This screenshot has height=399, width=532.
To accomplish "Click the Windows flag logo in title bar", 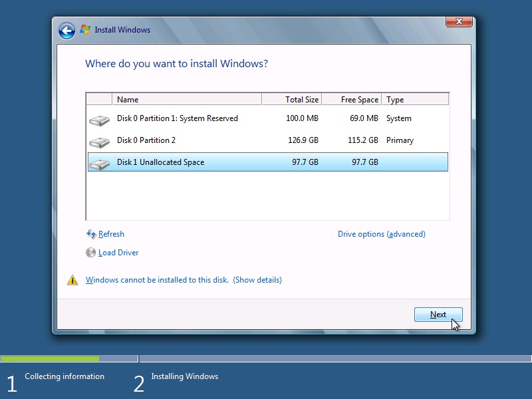I will [85, 29].
